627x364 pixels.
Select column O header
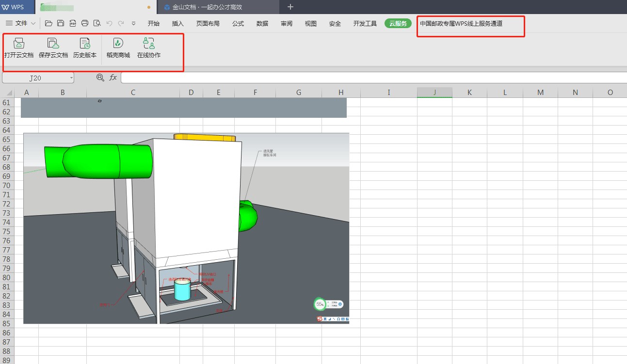[610, 93]
